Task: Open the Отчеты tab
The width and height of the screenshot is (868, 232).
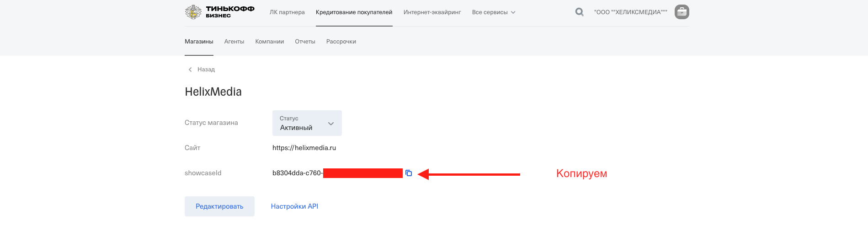Action: click(305, 42)
